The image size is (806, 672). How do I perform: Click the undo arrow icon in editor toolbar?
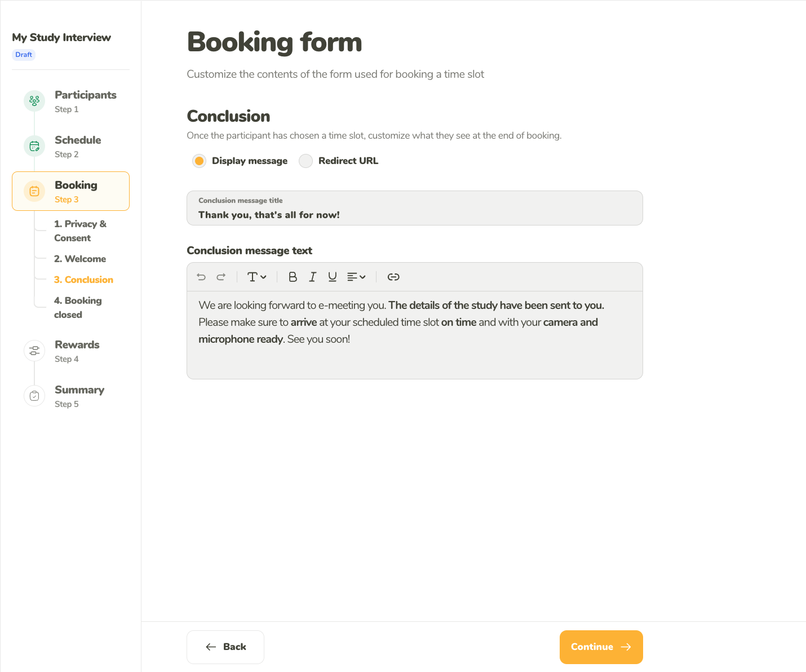(201, 277)
